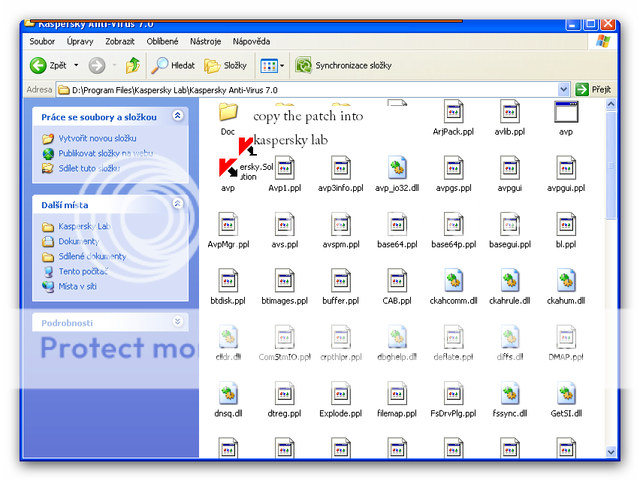Select the red Kaspersky avp shortcut icon
The image size is (640, 481).
coord(228,168)
